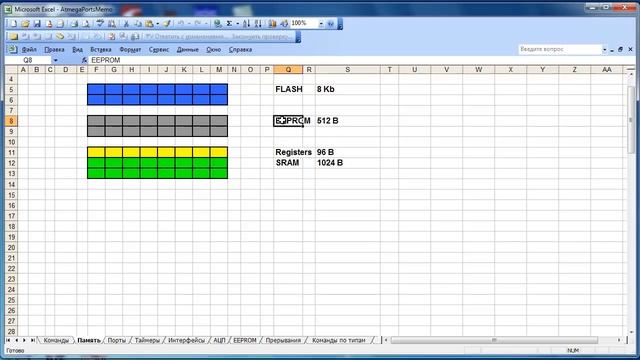Click the Введите вопрос help input box
This screenshot has height=360, width=640.
[x=560, y=49]
